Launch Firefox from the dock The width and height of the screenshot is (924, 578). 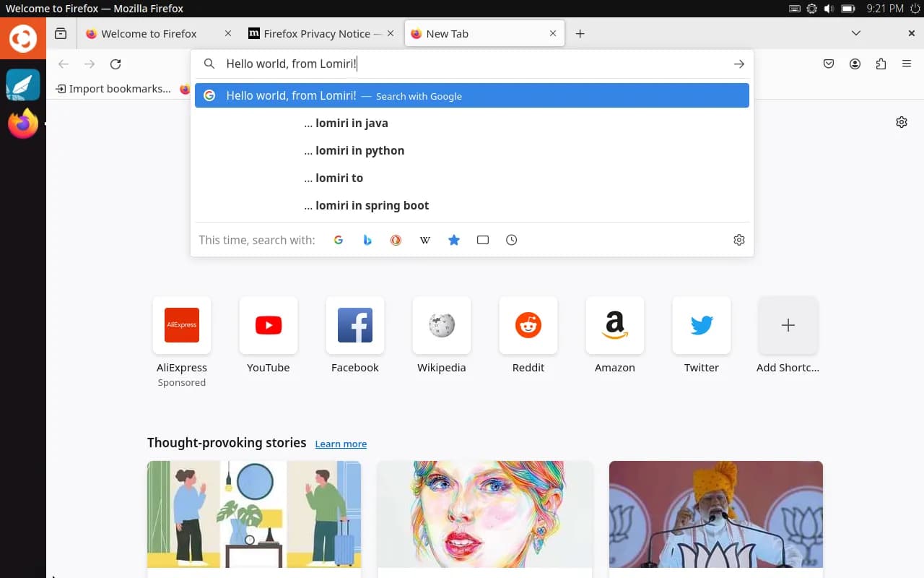pyautogui.click(x=22, y=123)
